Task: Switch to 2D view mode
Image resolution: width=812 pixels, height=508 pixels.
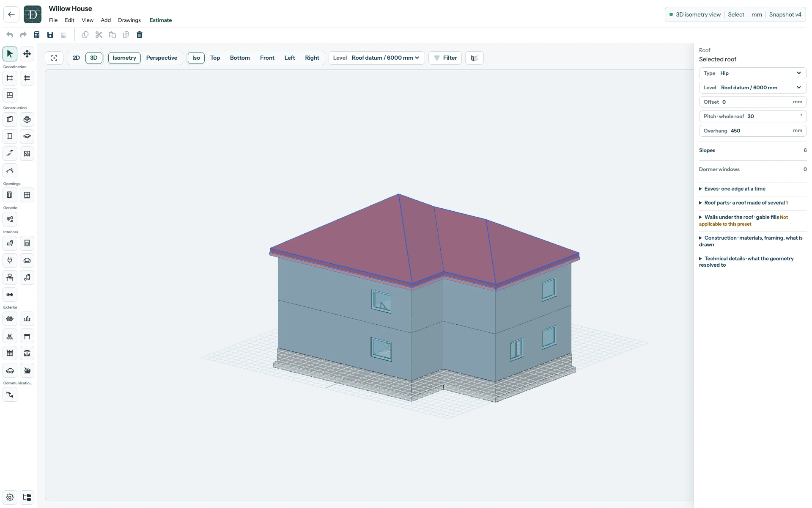Action: [76, 58]
